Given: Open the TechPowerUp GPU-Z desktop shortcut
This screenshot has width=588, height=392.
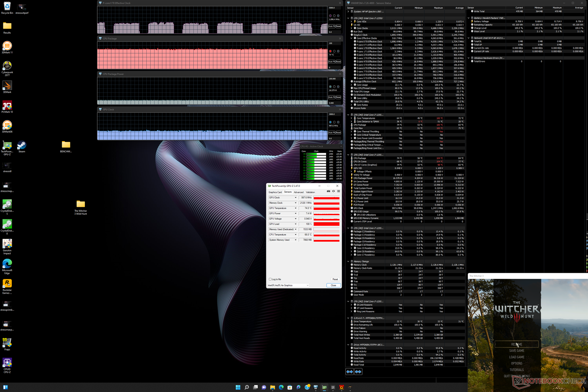Looking at the screenshot, I should pyautogui.click(x=7, y=148).
